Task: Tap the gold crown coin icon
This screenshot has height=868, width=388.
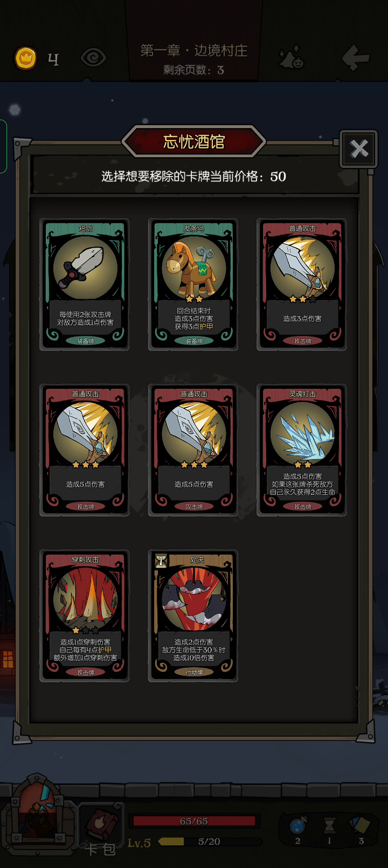Action: (x=25, y=58)
